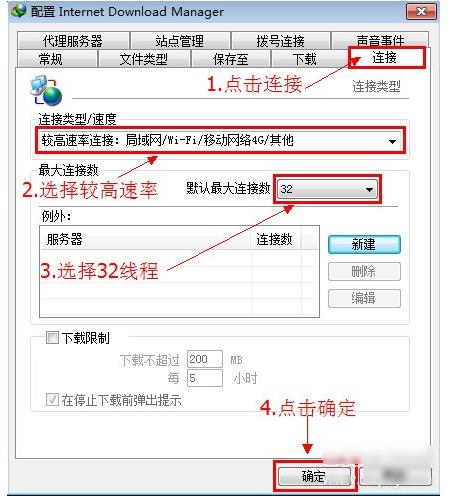Click the 下载不超过 MB input field
This screenshot has height=496, width=450.
[x=205, y=359]
